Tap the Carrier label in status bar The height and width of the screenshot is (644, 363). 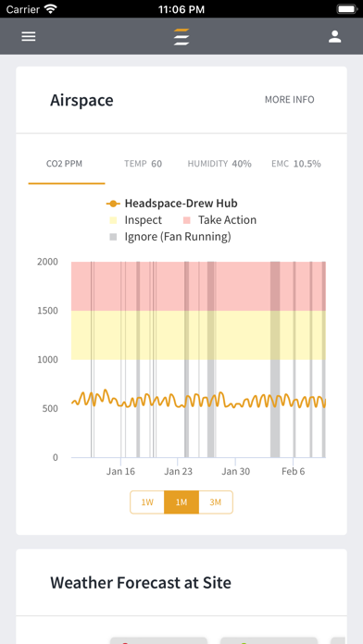[22, 9]
